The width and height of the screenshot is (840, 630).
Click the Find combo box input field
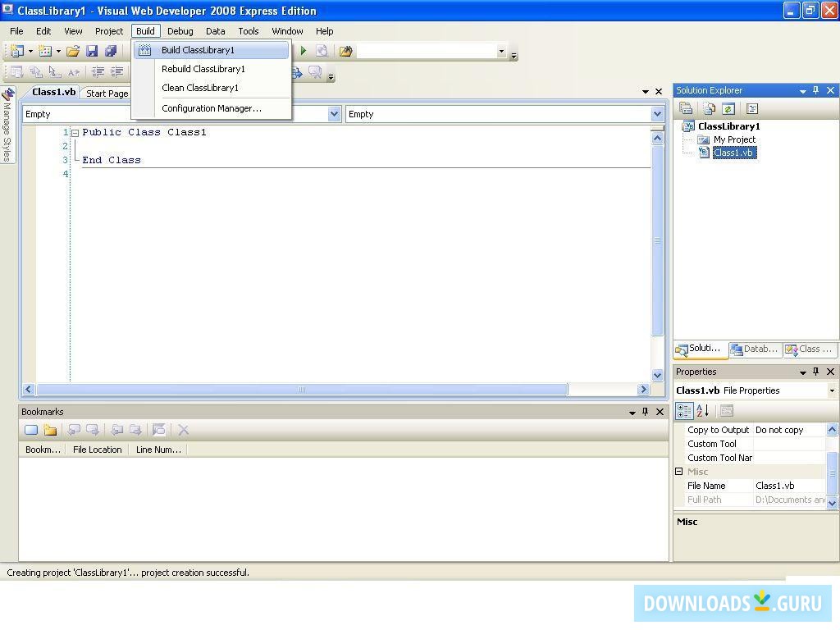(427, 52)
